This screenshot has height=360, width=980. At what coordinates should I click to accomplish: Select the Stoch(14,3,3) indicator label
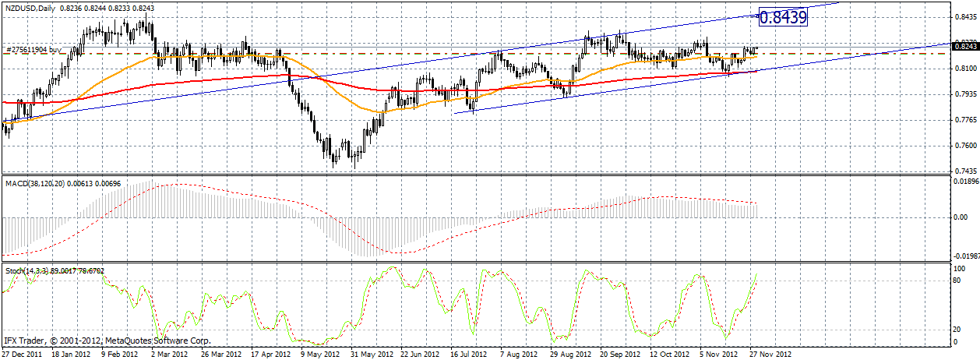click(27, 270)
